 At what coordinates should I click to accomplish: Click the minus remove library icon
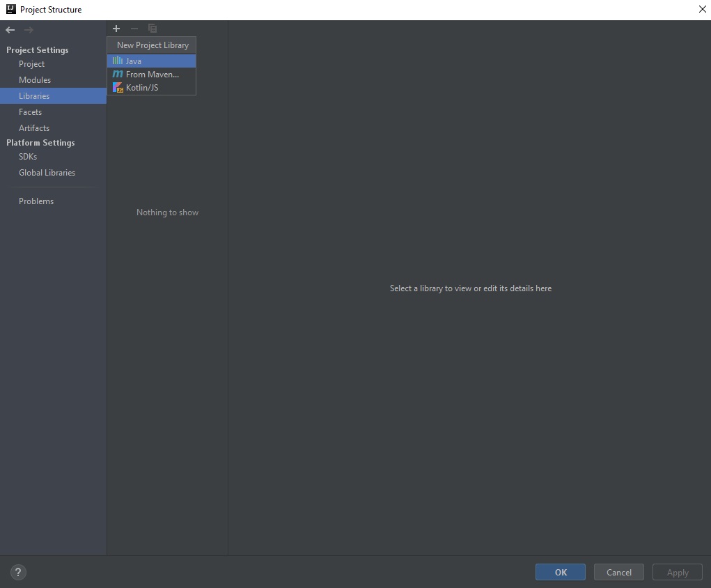(134, 29)
